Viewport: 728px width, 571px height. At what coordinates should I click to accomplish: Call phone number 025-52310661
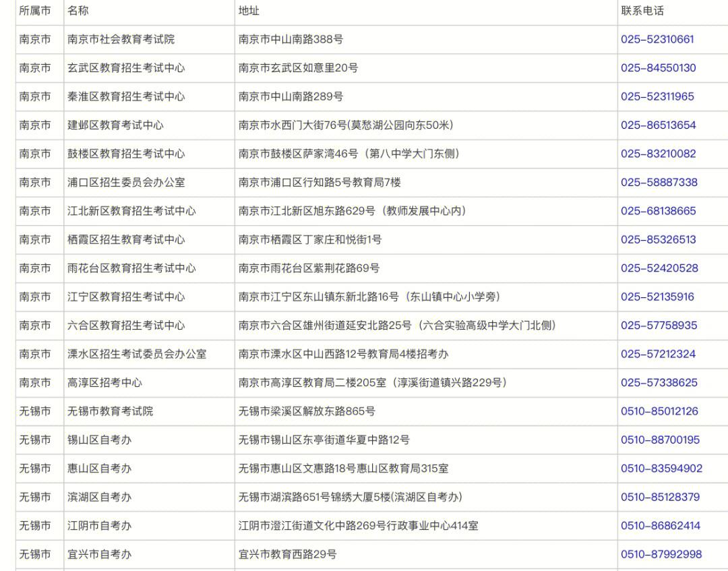657,40
